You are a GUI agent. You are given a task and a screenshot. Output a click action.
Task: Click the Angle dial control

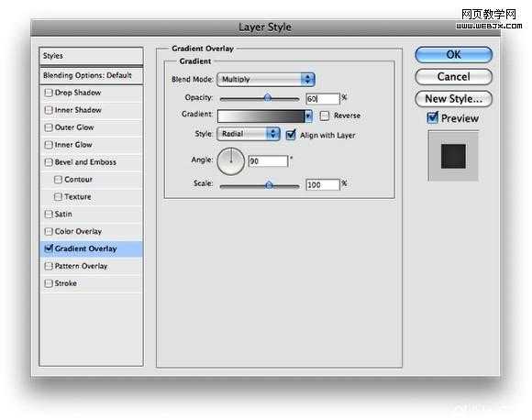point(231,161)
